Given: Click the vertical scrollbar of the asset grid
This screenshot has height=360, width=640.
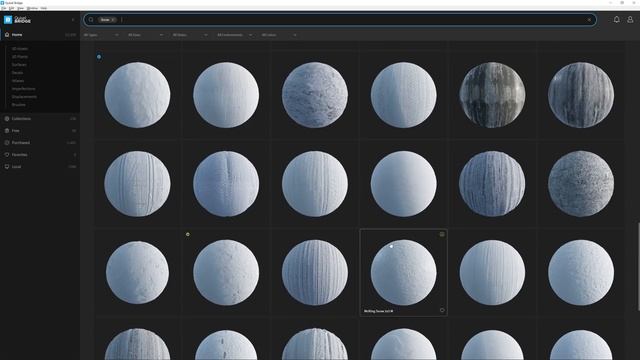Looking at the screenshot, I should tap(638, 267).
